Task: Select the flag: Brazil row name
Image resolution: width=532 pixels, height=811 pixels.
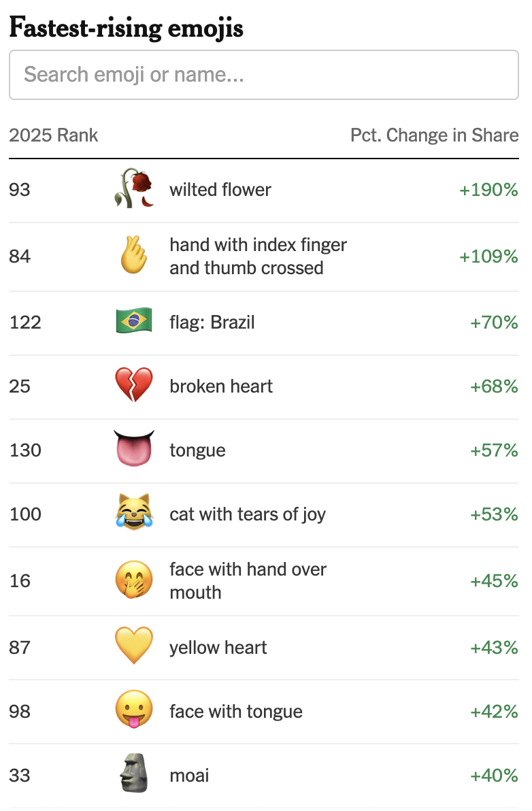Action: coord(212,322)
